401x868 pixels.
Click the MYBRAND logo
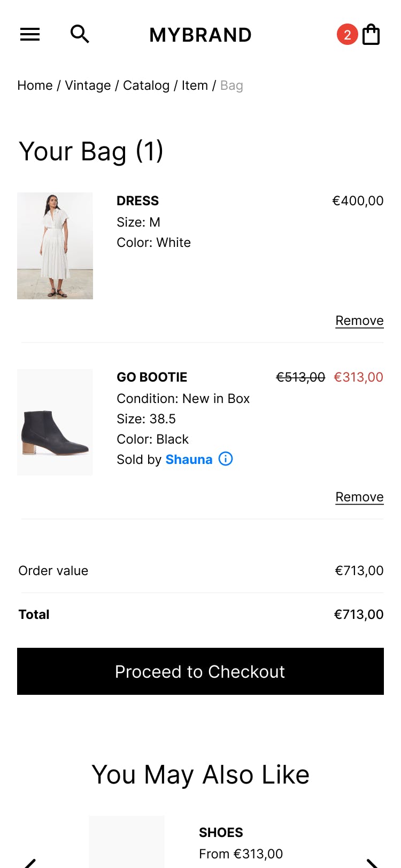click(x=200, y=35)
